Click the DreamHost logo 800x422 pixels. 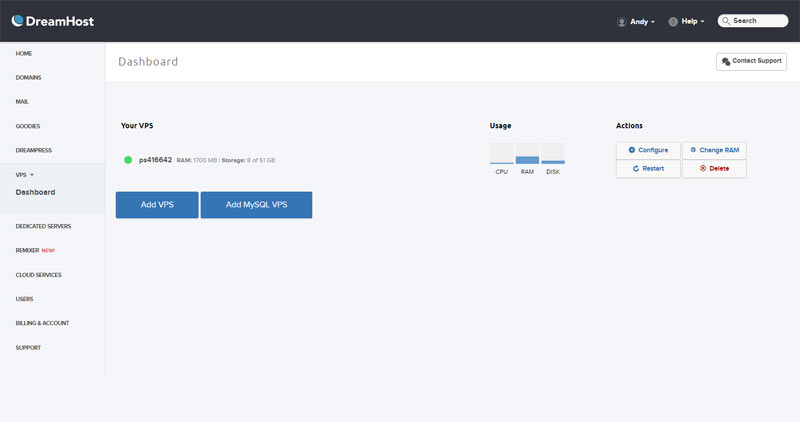pyautogui.click(x=53, y=21)
